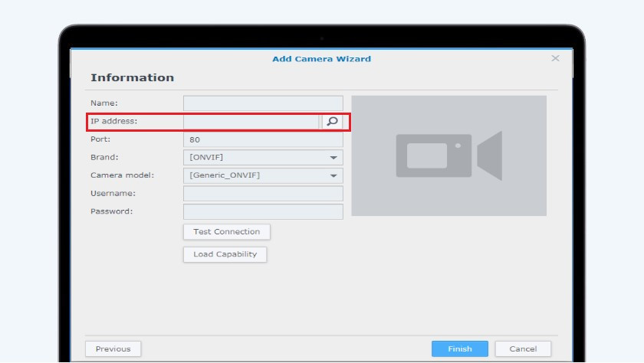Click the Add Camera Wizard title text

pyautogui.click(x=321, y=59)
